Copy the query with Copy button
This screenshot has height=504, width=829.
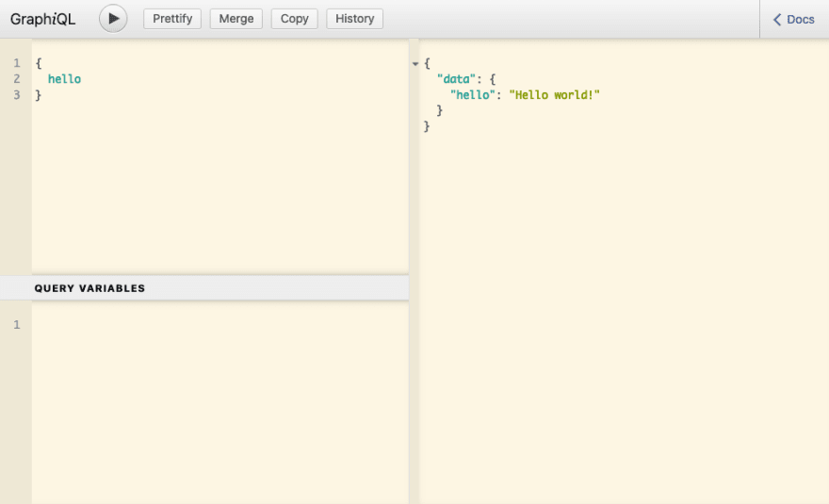pyautogui.click(x=295, y=19)
